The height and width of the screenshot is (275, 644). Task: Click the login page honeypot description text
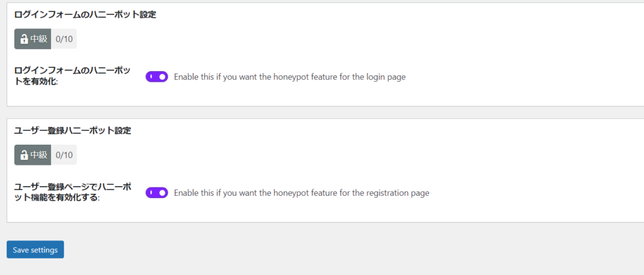tap(289, 77)
